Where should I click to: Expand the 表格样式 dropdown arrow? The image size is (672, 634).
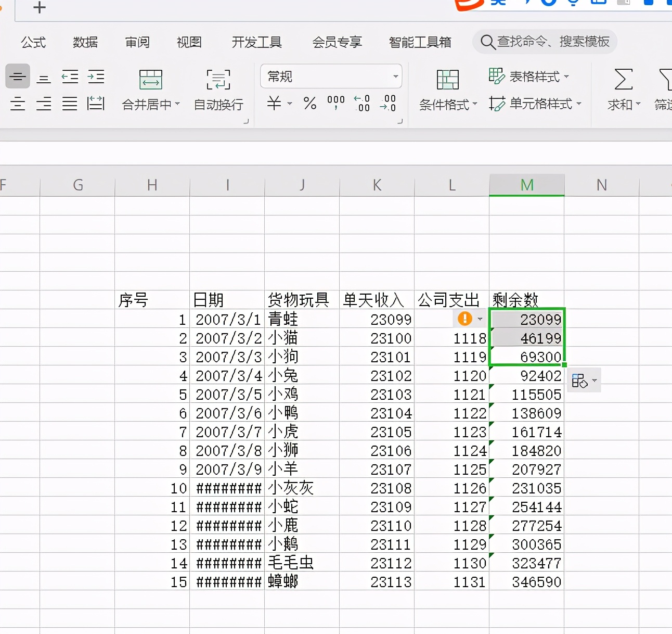pyautogui.click(x=566, y=77)
